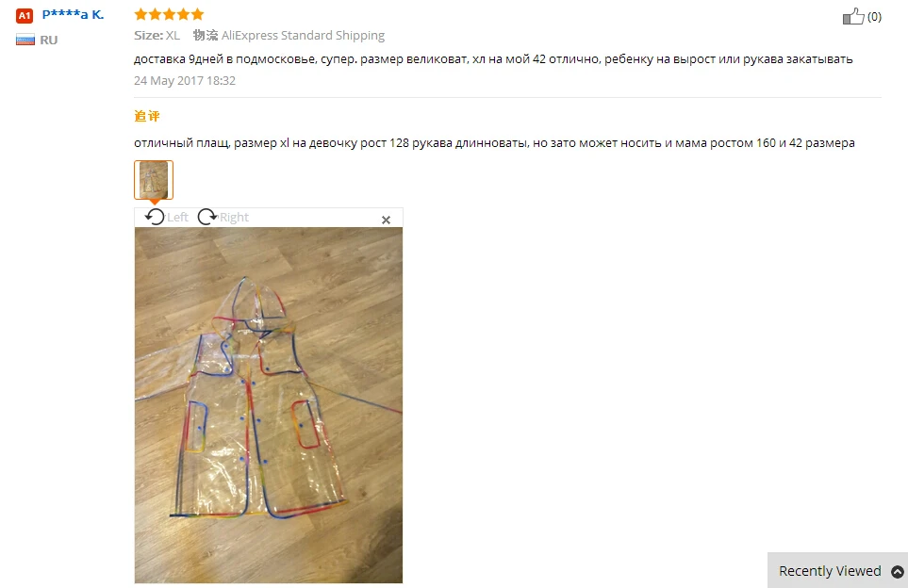The image size is (908, 588).
Task: Click the "Left" rotate text label
Action: click(x=178, y=217)
